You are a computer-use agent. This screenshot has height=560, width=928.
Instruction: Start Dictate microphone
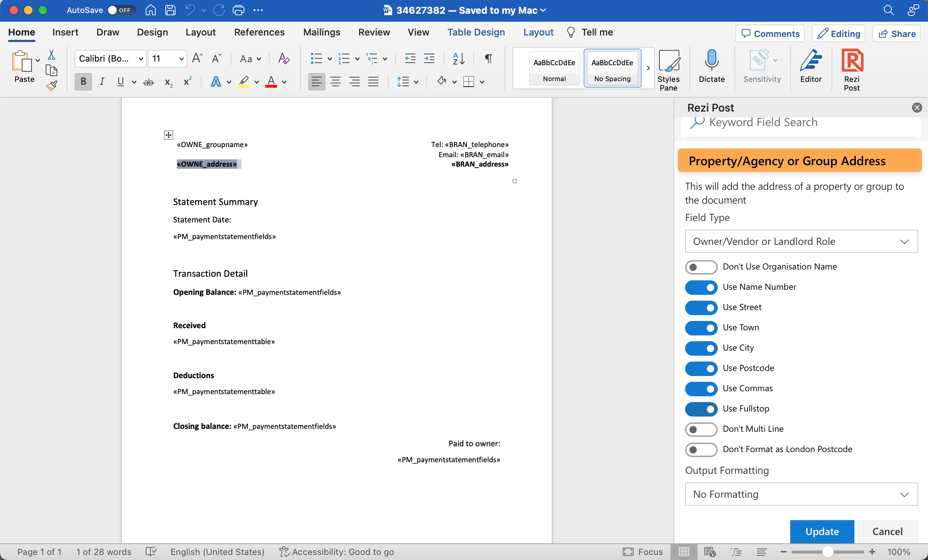point(712,66)
